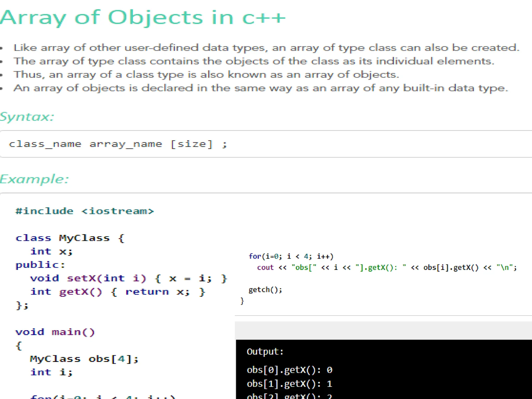
Task: Click the 'for(i=0; i < 4; i++)' line
Action: point(291,256)
